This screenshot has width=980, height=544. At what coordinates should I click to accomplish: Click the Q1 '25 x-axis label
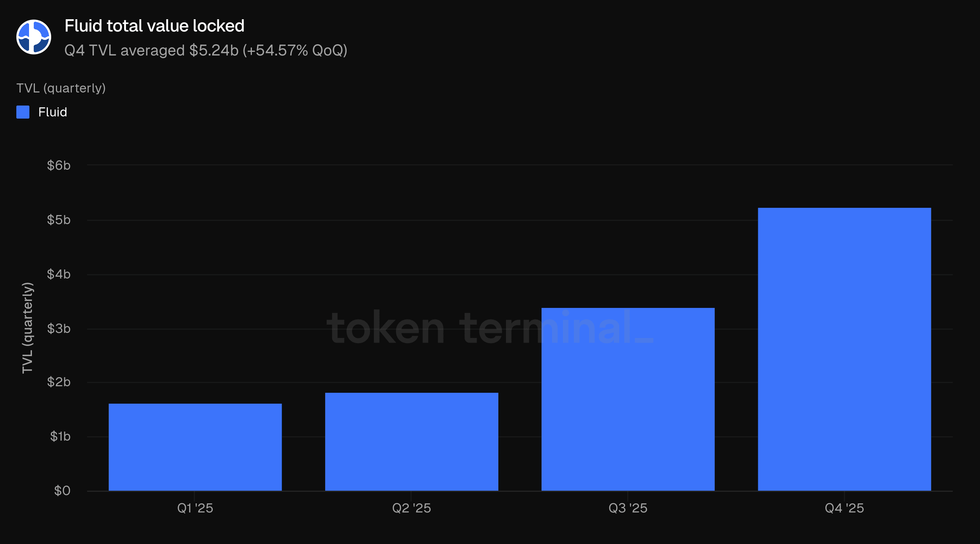point(195,508)
